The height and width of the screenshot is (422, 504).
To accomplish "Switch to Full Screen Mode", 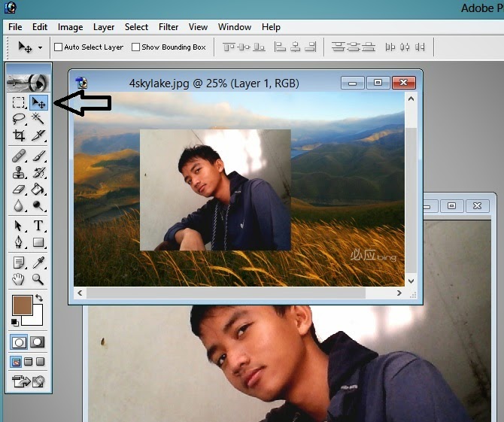I will [x=40, y=362].
